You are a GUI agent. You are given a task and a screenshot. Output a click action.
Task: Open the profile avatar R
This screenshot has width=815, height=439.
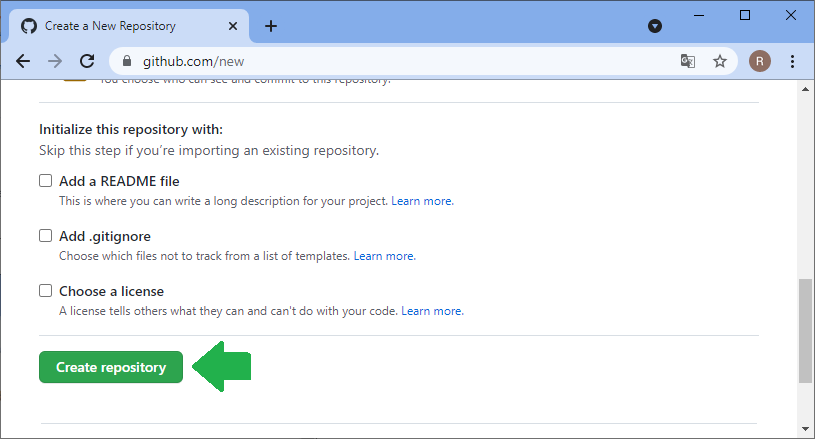click(760, 61)
